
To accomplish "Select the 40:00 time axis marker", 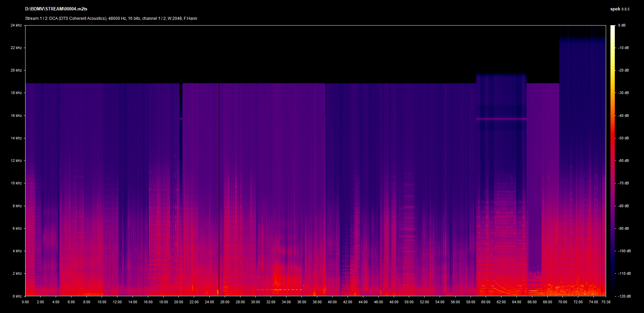I will (332, 302).
